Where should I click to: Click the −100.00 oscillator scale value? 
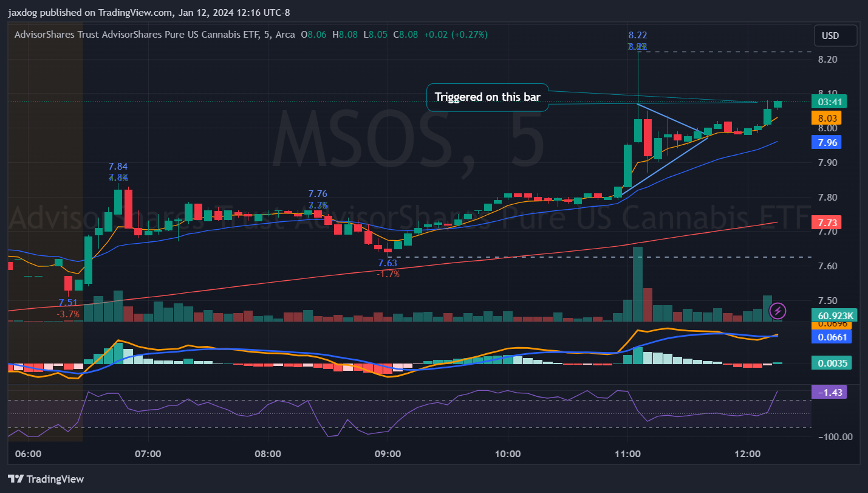pyautogui.click(x=834, y=436)
